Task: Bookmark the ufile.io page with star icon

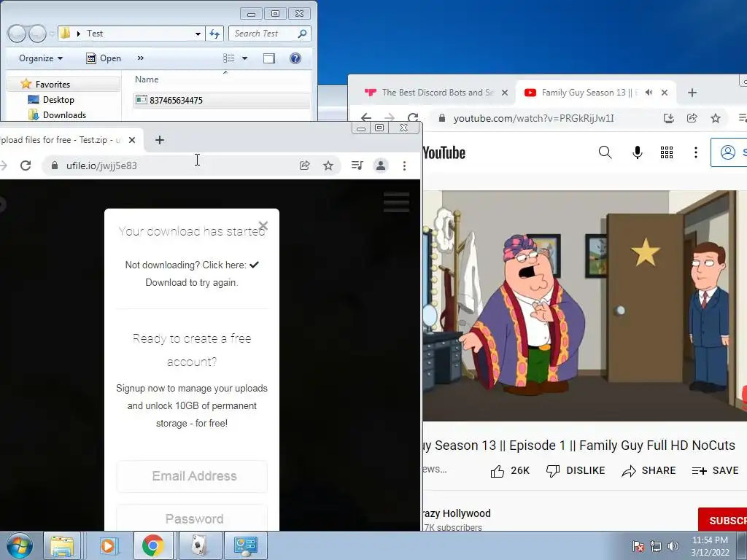Action: tap(328, 166)
